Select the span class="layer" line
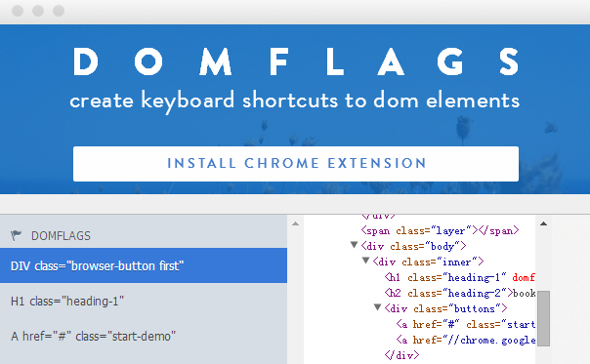Image resolution: width=590 pixels, height=364 pixels. [440, 230]
